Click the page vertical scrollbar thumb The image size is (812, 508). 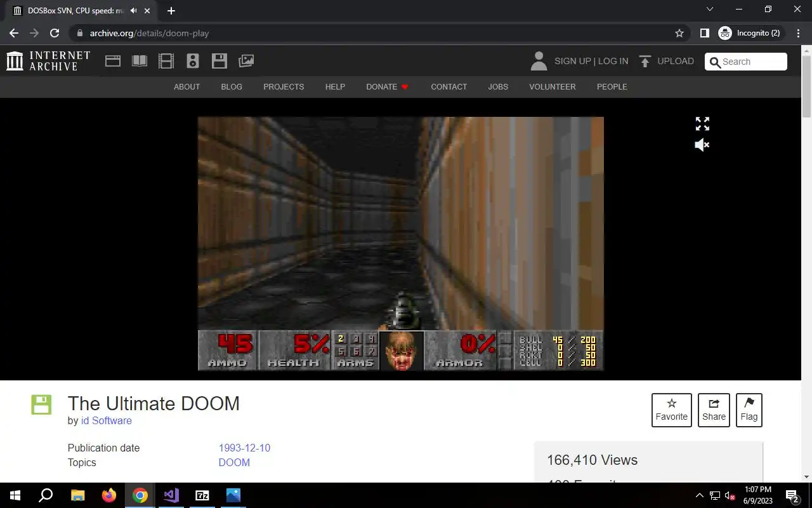806,86
